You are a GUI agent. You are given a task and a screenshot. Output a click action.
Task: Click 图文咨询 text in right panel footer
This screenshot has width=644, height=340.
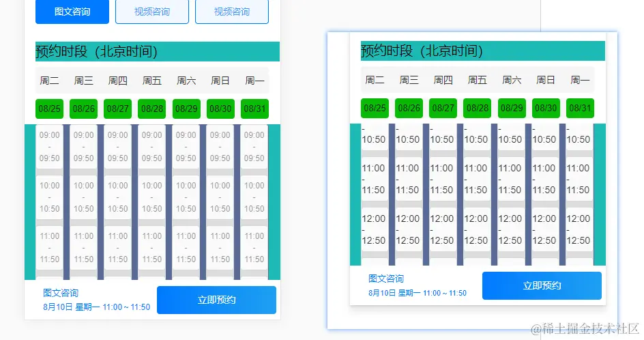[x=386, y=279]
